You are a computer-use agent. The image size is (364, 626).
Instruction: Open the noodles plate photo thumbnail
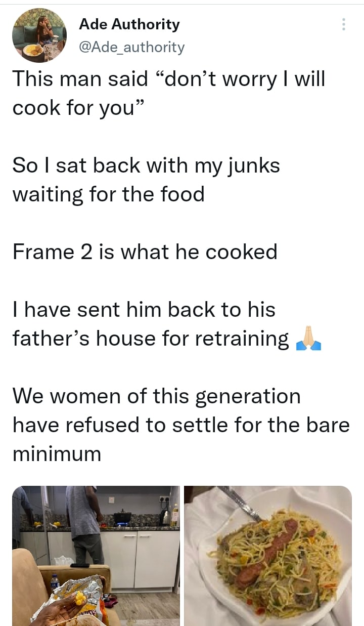click(x=268, y=556)
